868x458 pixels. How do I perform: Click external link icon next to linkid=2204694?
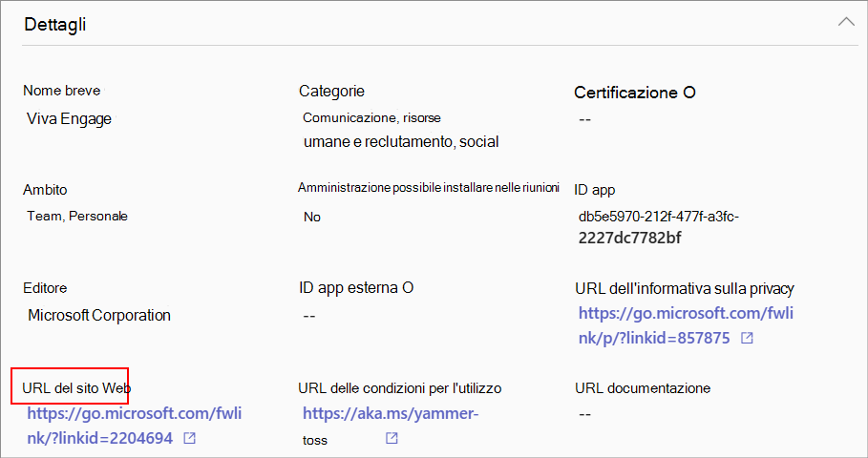[189, 438]
